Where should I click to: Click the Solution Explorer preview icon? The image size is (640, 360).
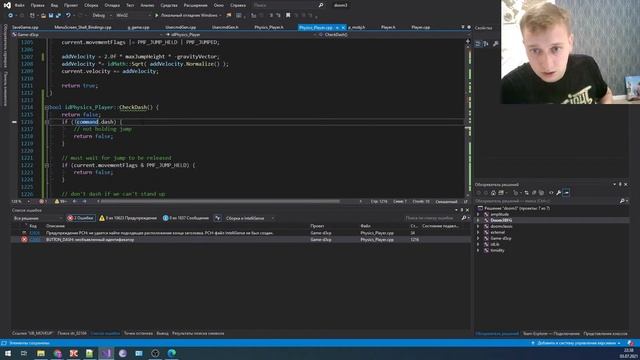[566, 192]
